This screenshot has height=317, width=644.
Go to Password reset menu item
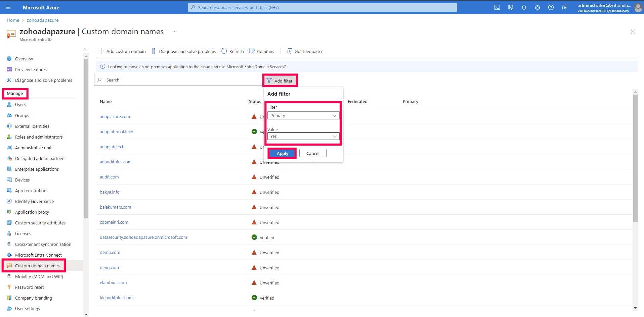pos(29,287)
